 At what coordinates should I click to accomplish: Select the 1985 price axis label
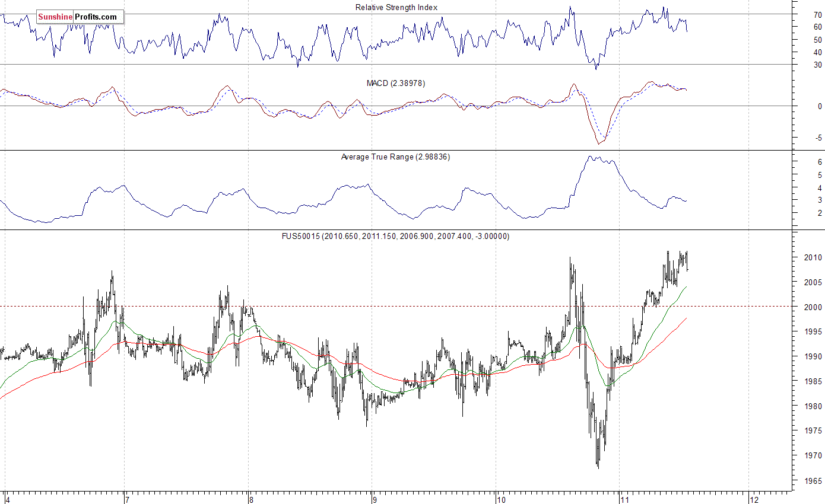coord(814,382)
